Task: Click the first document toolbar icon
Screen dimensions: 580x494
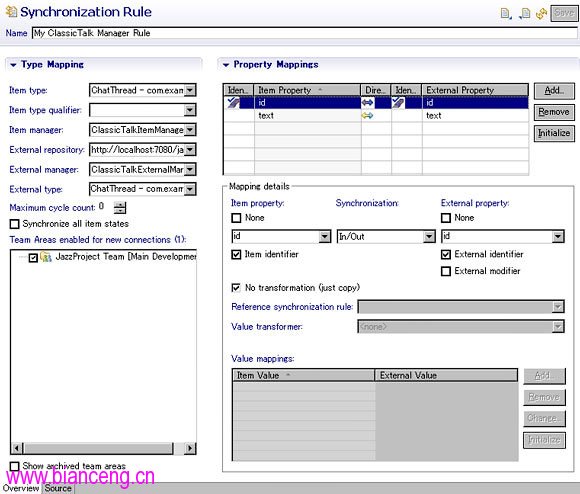Action: [506, 14]
